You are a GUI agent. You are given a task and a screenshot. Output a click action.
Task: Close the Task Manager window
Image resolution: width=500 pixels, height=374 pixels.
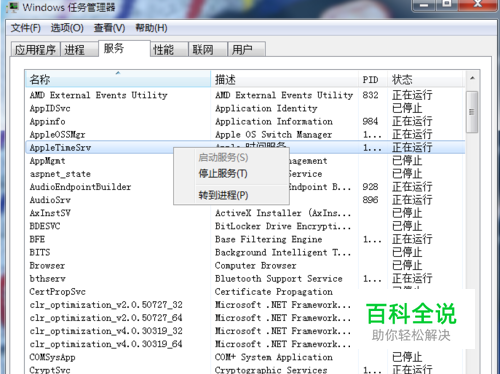click(477, 5)
